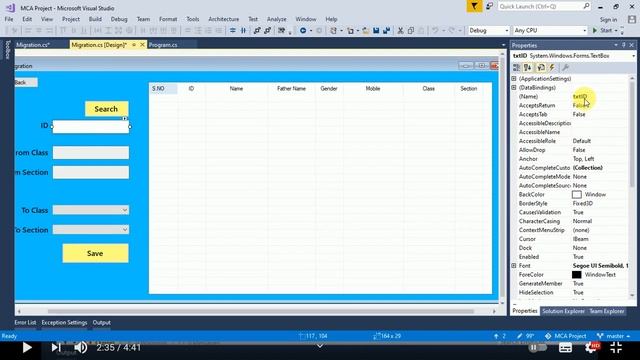This screenshot has height=360, width=640.
Task: Click the Search button on the form
Action: [107, 109]
